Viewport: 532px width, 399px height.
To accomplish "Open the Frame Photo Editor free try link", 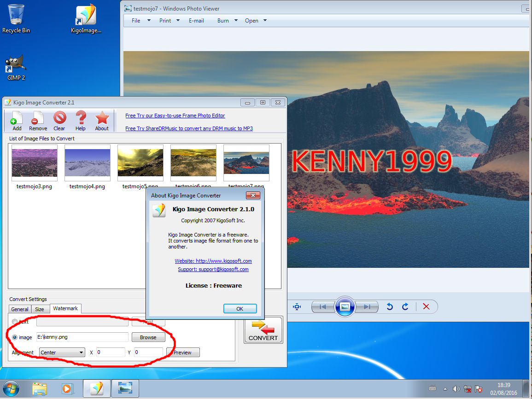I will [175, 116].
